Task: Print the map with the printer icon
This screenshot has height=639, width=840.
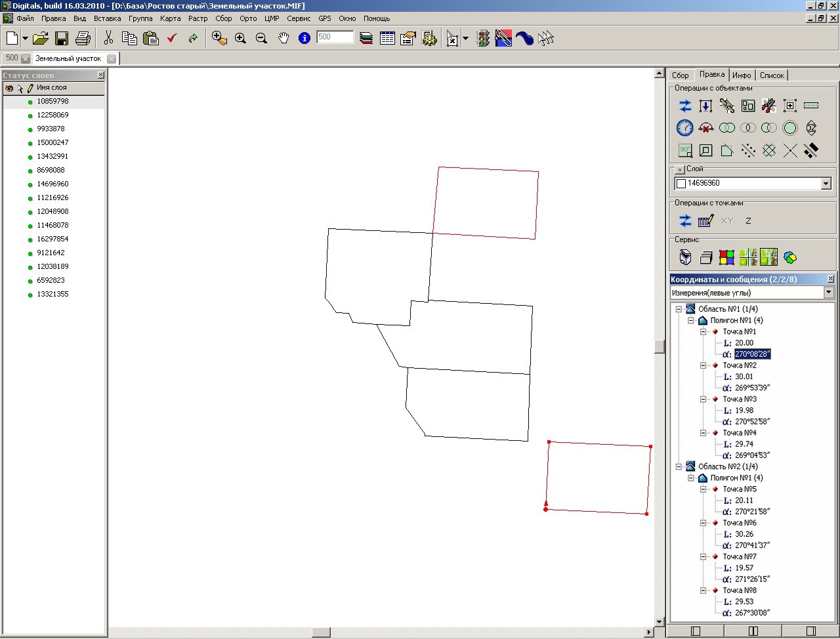Action: [x=83, y=39]
